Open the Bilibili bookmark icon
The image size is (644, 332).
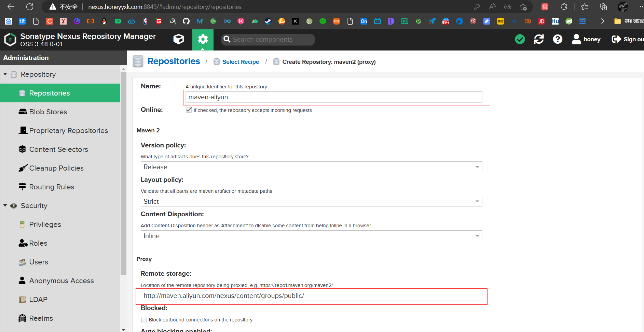click(x=378, y=21)
